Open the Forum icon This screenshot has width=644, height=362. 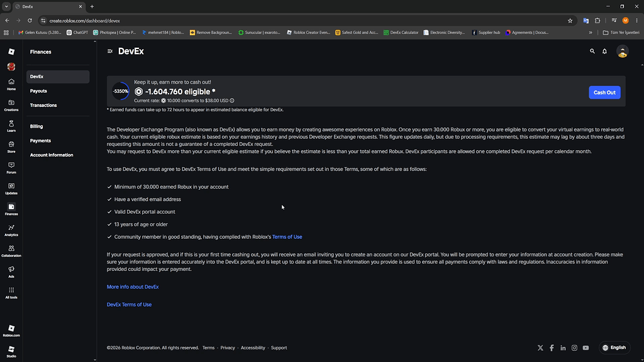click(x=11, y=168)
